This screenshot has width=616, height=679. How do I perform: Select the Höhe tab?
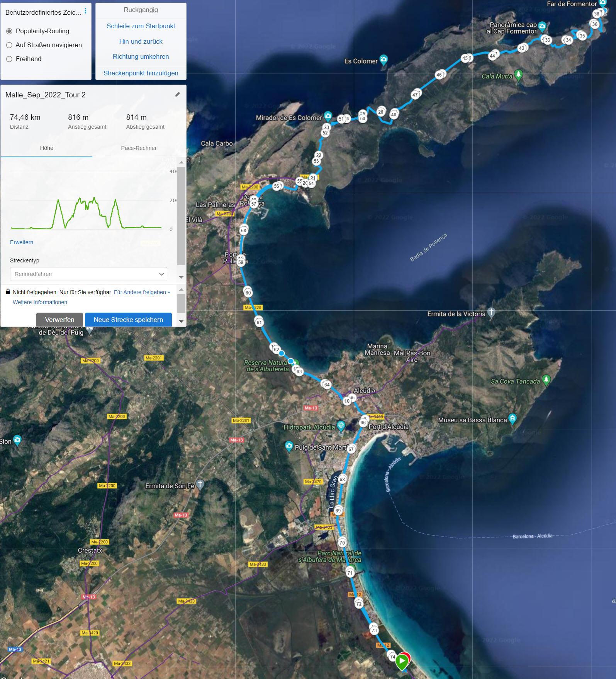point(47,148)
